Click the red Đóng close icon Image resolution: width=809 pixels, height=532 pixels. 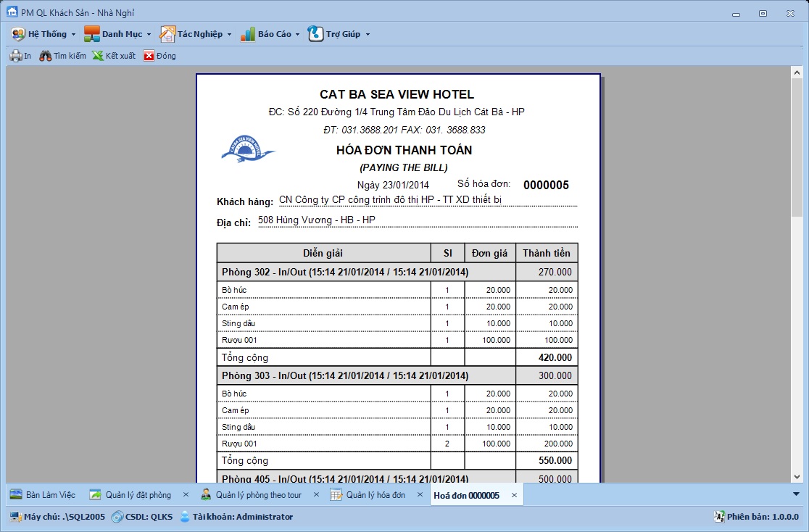click(x=149, y=56)
